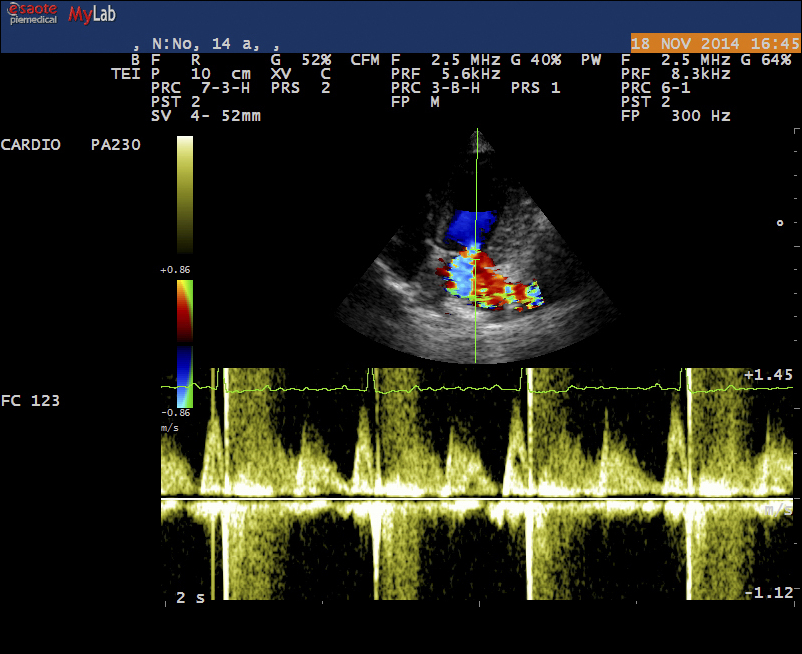Click the '-1.12' spectral velocity scale value
Viewport: 802px width, 654px height.
768,593
